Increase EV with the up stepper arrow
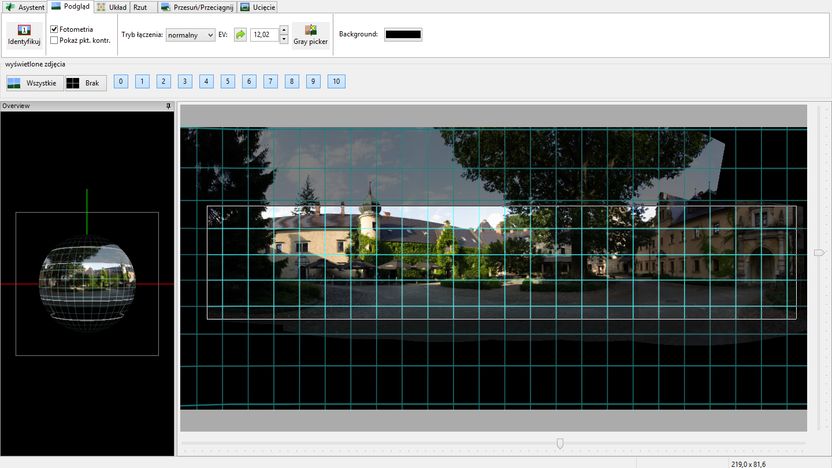This screenshot has width=832, height=468. pos(284,30)
